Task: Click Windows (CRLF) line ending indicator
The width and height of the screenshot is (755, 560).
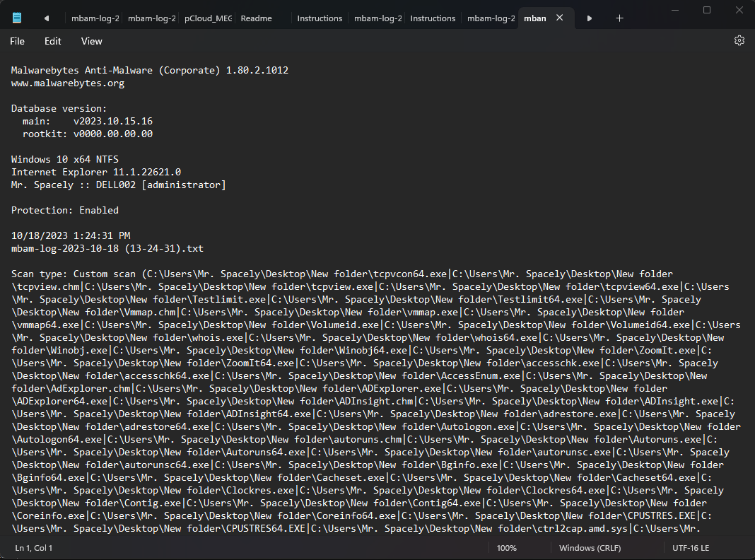Action: (590, 548)
